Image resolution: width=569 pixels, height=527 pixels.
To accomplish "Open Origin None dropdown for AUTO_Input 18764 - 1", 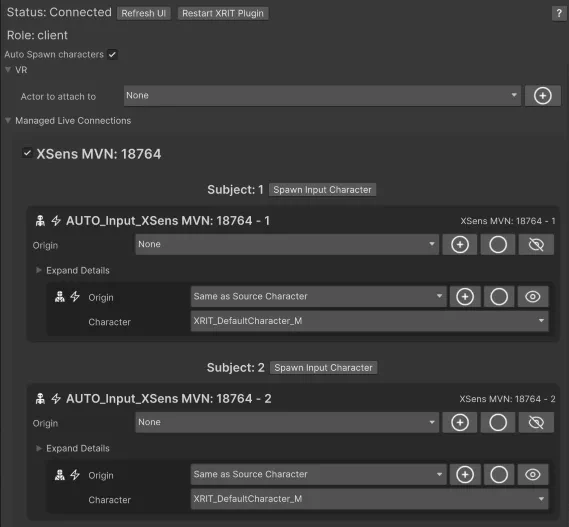I will [x=287, y=244].
